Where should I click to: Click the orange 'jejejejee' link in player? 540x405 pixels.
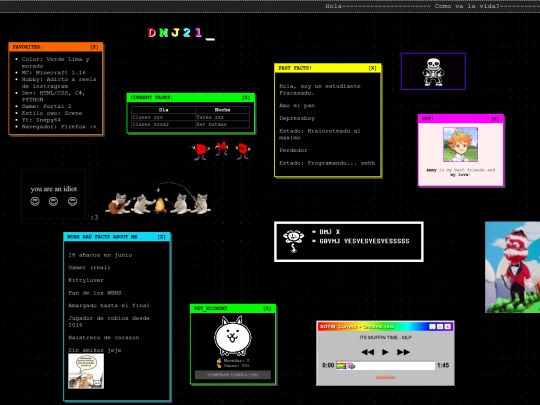click(385, 377)
